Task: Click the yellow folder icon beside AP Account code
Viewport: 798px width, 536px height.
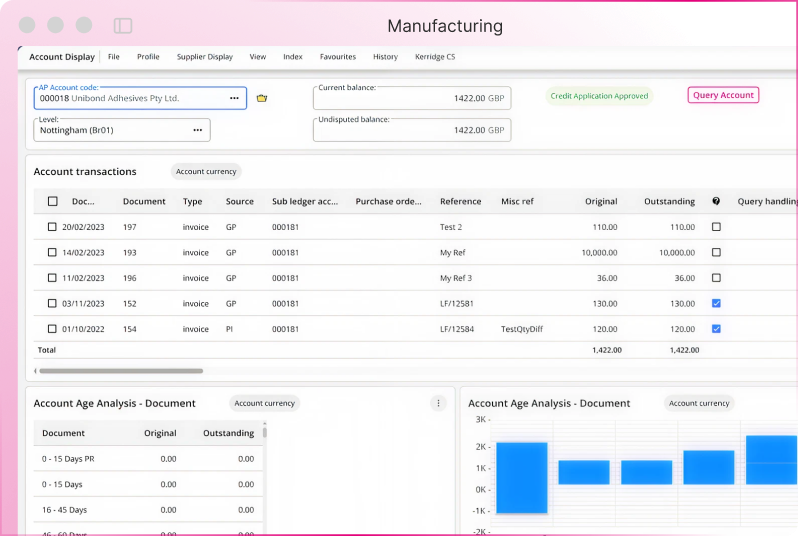Action: [x=262, y=98]
